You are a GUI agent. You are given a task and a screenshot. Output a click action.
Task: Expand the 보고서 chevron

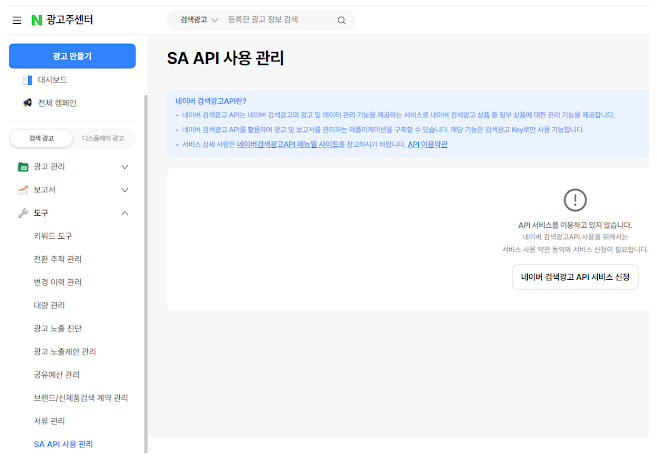point(125,190)
